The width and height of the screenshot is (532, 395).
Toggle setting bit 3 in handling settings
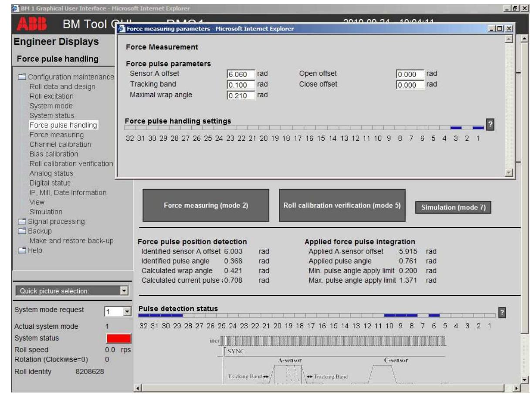(456, 128)
